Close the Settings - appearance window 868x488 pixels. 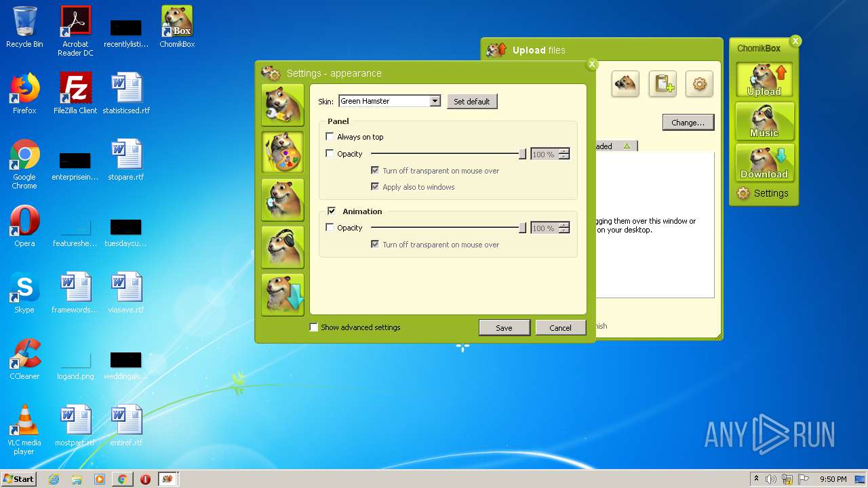pos(592,64)
